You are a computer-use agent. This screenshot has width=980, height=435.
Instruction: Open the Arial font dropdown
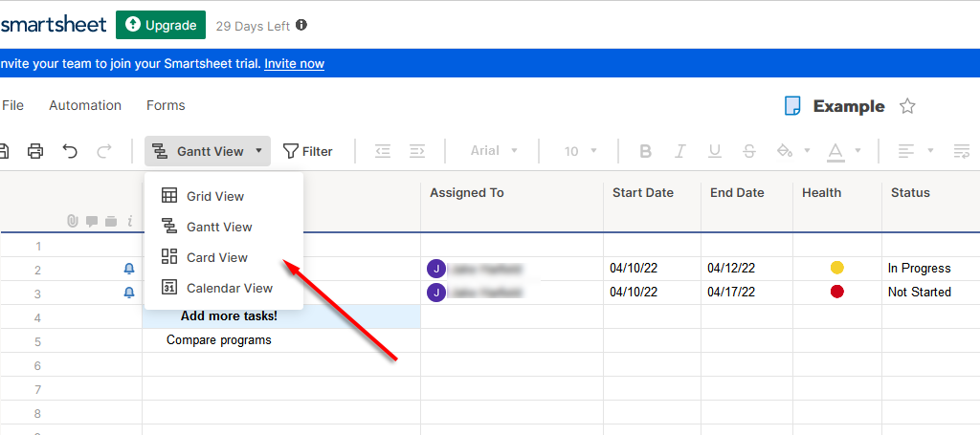coord(494,151)
